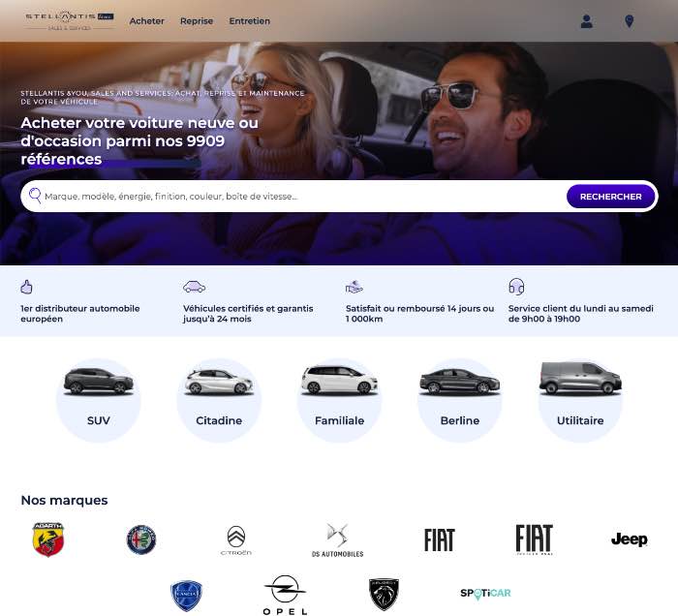Select the Lancia brand logo

[x=186, y=596]
